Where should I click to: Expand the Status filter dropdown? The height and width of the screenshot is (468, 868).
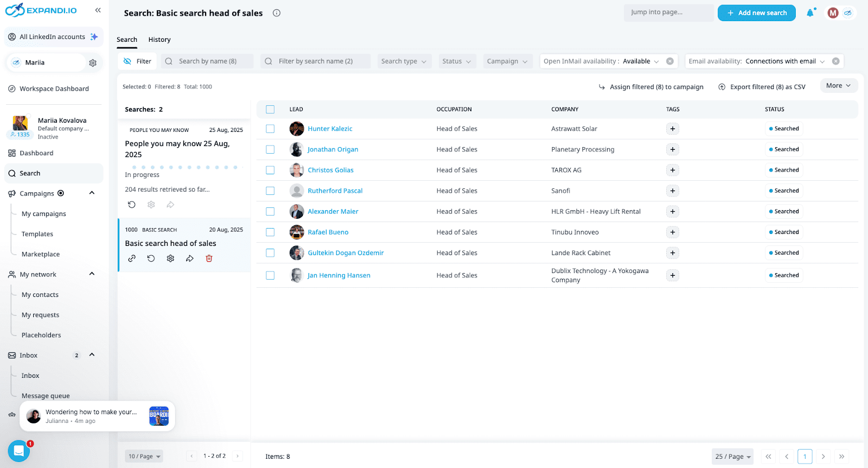click(x=456, y=61)
